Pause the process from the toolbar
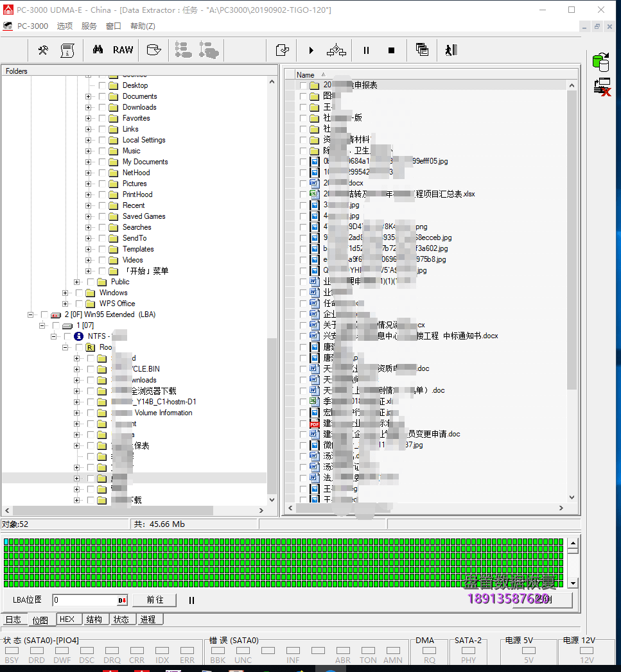 [x=366, y=51]
